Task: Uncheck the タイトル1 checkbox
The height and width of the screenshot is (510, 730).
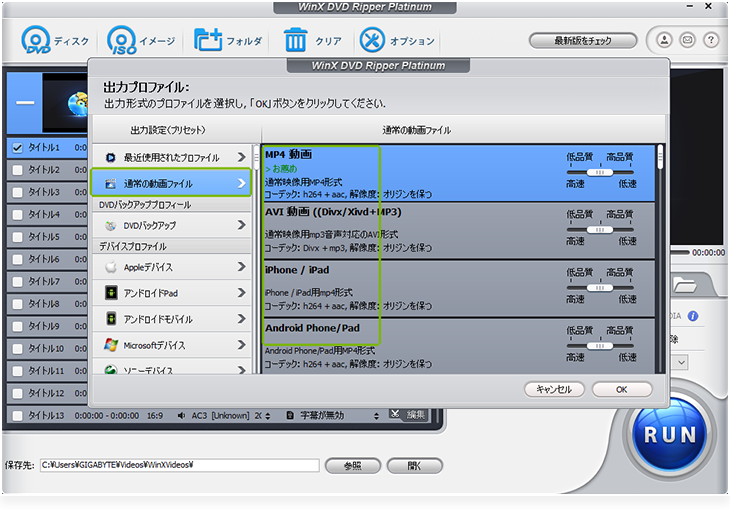Action: [x=17, y=148]
